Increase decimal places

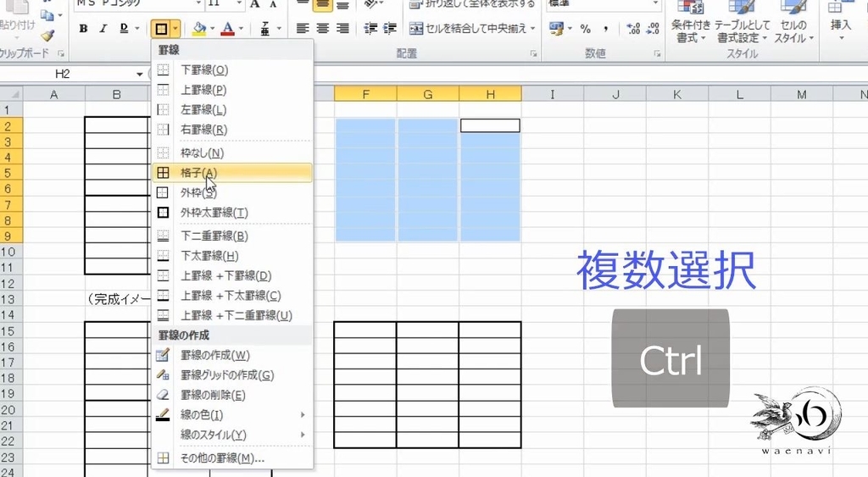coord(633,29)
